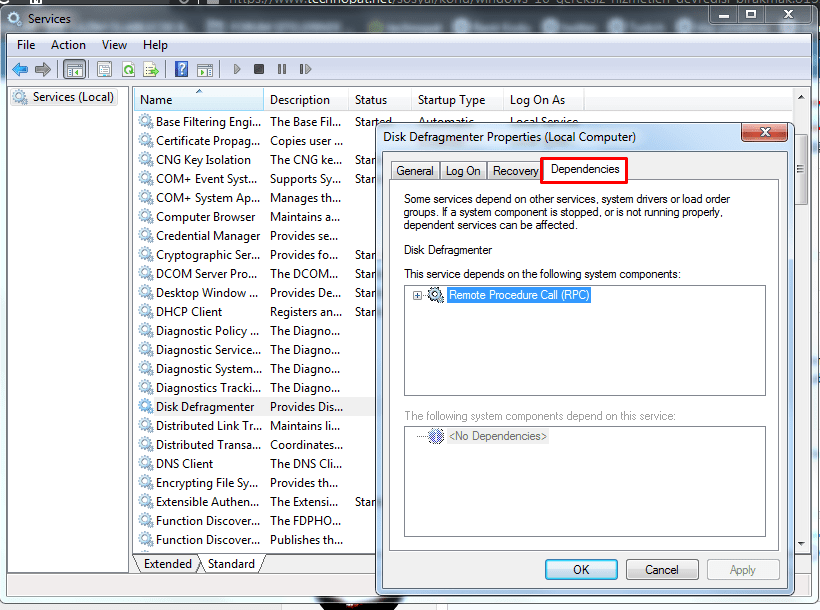The width and height of the screenshot is (820, 610).
Task: Click the Export List toolbar icon
Action: [151, 69]
